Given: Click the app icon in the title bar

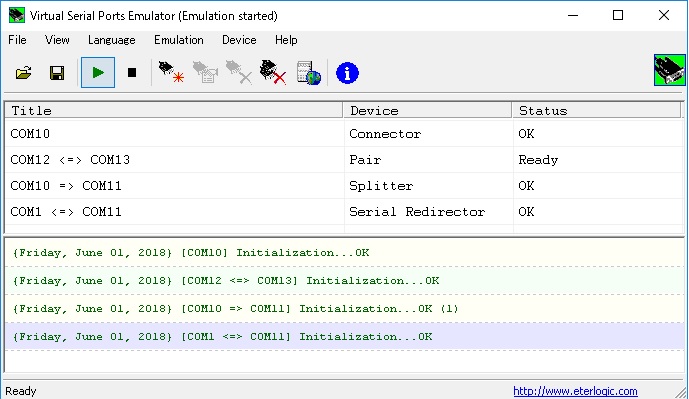Looking at the screenshot, I should coord(17,15).
